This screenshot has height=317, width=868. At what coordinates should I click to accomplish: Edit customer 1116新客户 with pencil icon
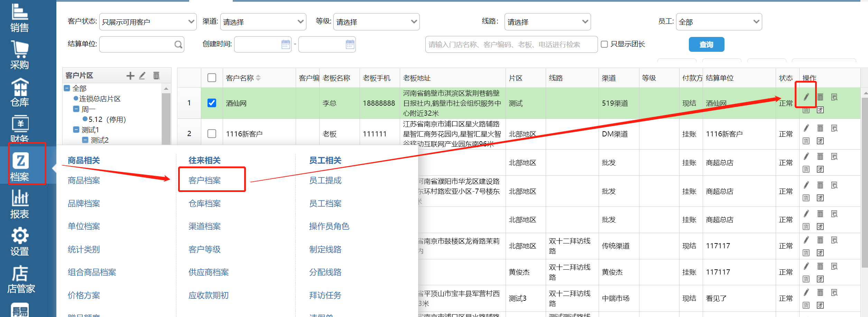tap(806, 128)
